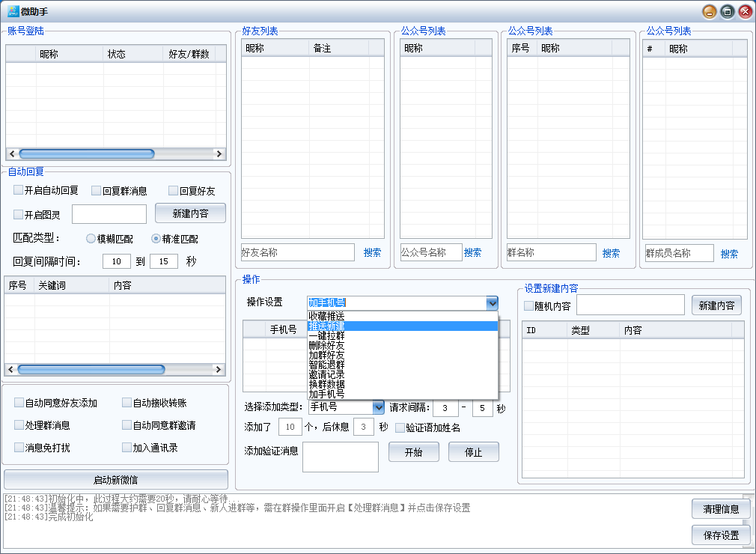
Task: Click left arrow of 账号登陆 scrollbar
Action: [x=12, y=153]
